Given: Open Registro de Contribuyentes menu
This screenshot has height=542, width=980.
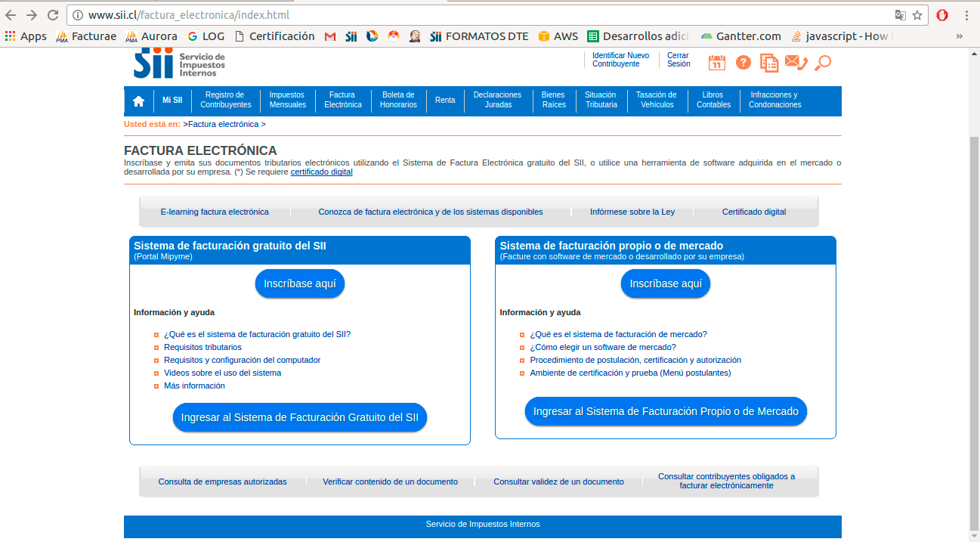Looking at the screenshot, I should (225, 101).
